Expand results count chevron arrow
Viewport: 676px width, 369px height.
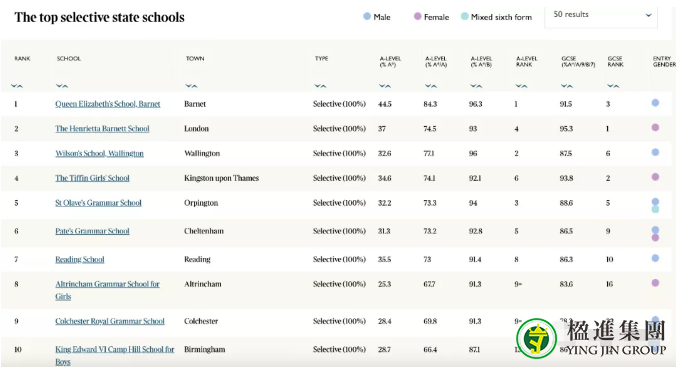coord(648,16)
